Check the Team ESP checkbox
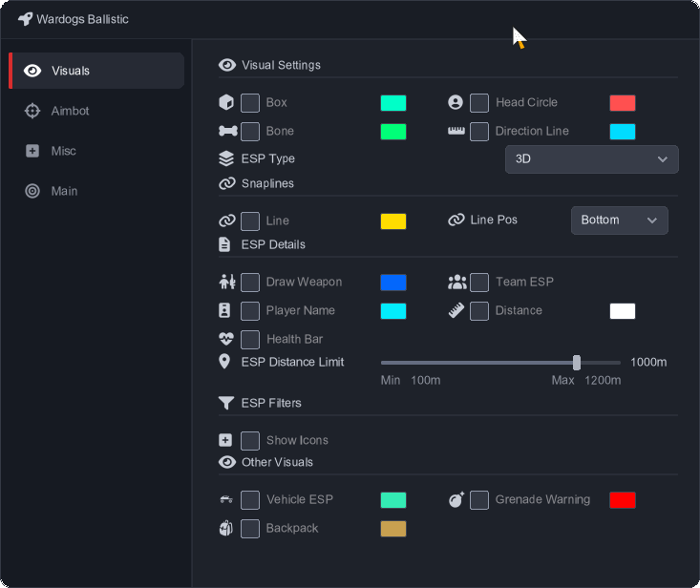 (479, 283)
